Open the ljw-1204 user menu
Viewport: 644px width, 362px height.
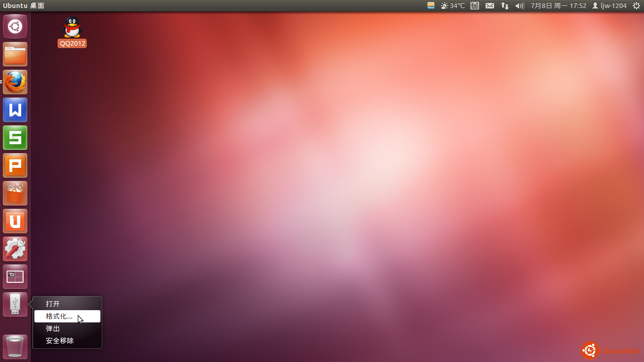tap(609, 6)
